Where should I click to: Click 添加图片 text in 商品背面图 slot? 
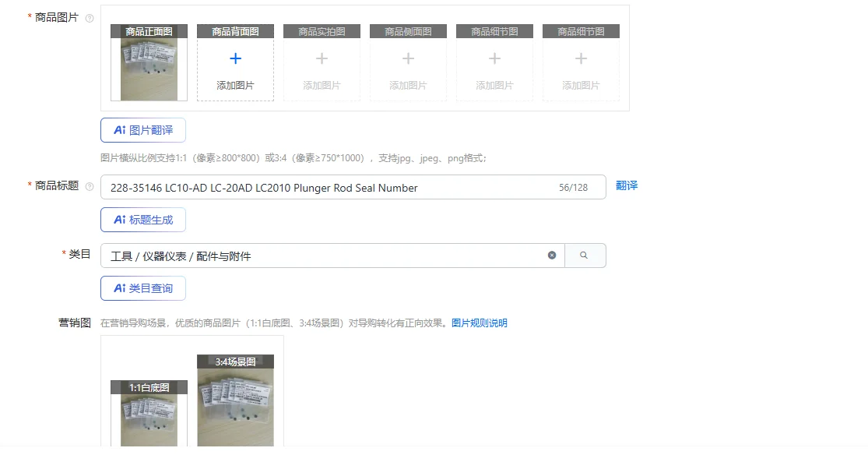[x=235, y=85]
